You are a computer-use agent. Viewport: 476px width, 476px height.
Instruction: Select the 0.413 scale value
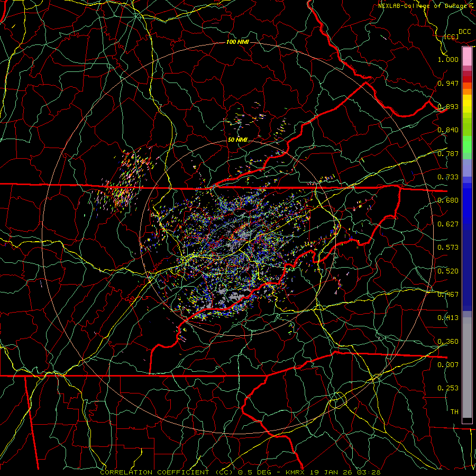pos(448,318)
